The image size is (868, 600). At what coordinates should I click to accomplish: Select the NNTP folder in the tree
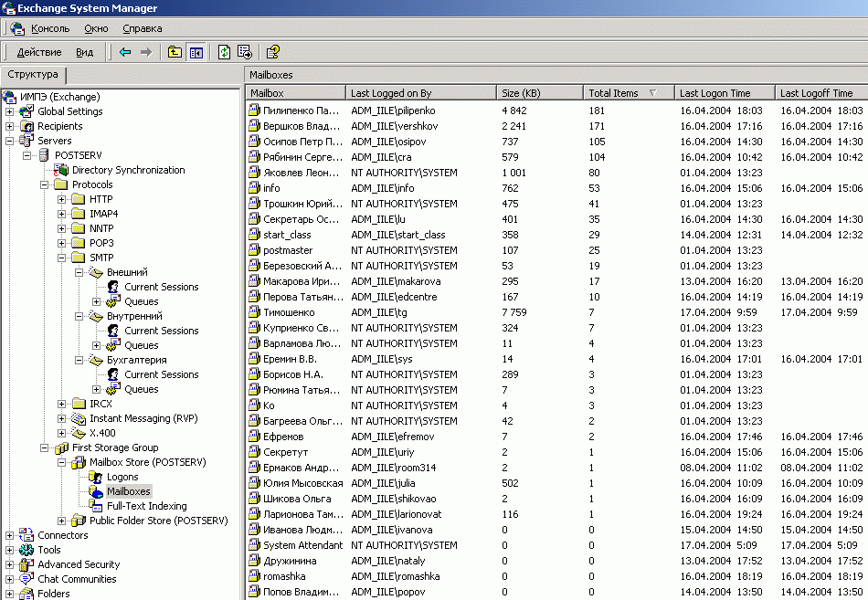click(101, 228)
